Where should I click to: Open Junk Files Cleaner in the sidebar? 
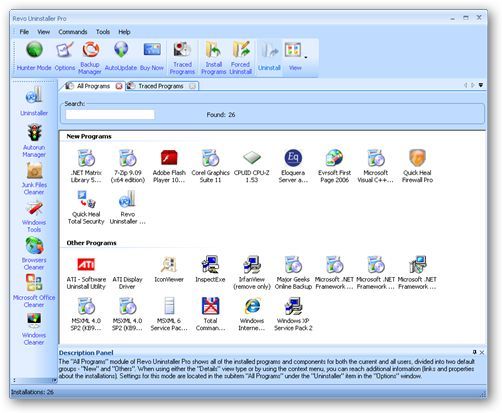pyautogui.click(x=34, y=178)
